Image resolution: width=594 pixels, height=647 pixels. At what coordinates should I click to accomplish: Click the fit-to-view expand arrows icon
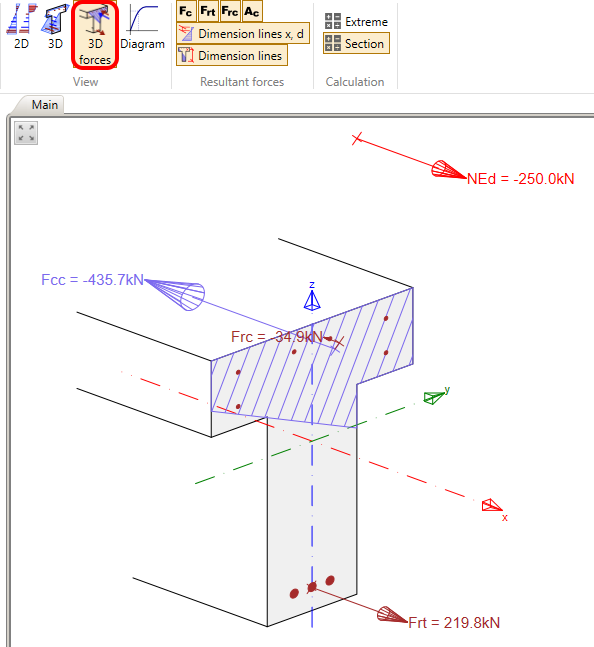tap(26, 133)
